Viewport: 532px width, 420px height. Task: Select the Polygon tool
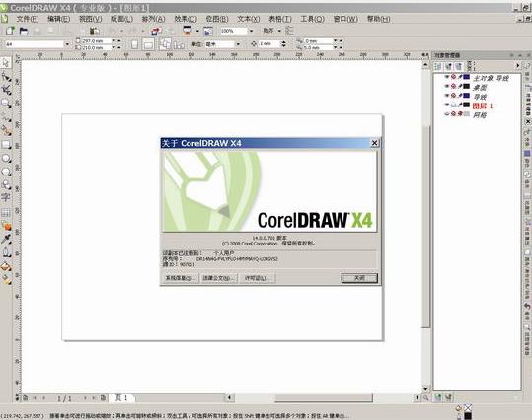click(6, 172)
